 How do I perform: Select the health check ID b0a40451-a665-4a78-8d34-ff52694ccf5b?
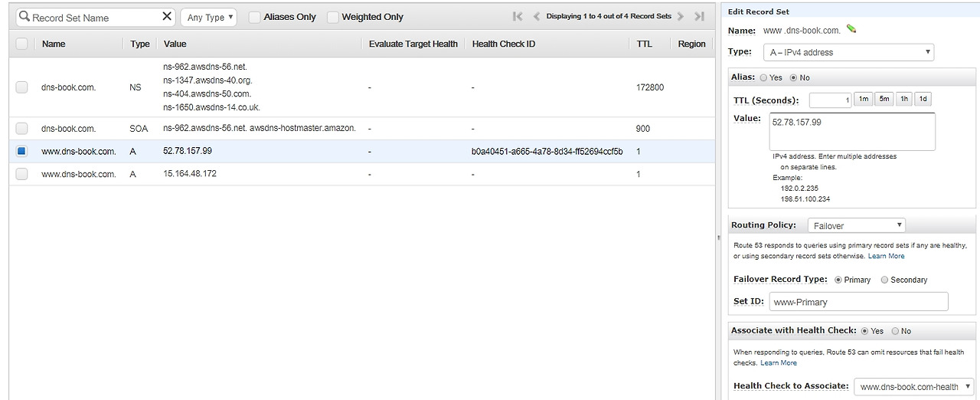click(x=547, y=152)
